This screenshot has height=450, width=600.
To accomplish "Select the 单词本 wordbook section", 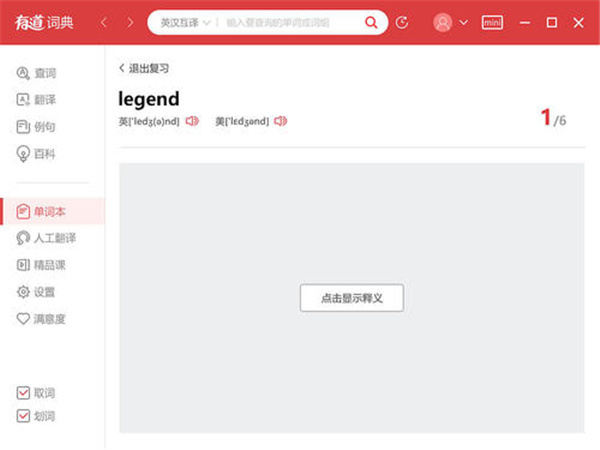I will tap(52, 211).
